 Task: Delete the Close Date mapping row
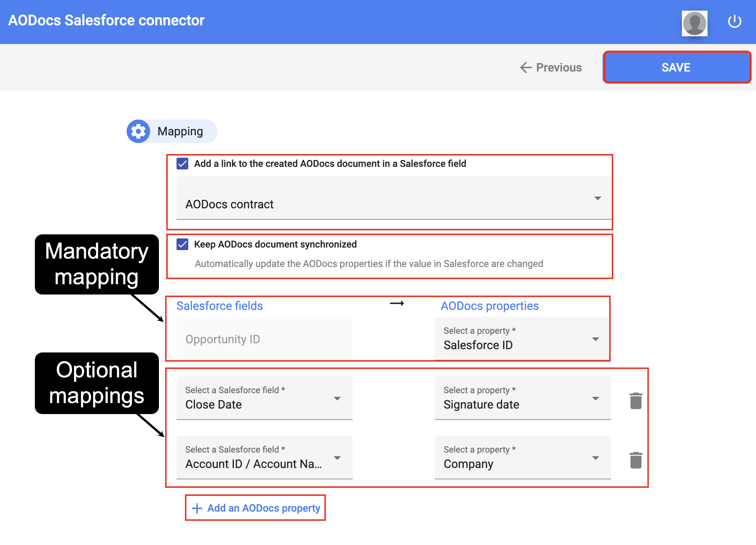point(636,401)
